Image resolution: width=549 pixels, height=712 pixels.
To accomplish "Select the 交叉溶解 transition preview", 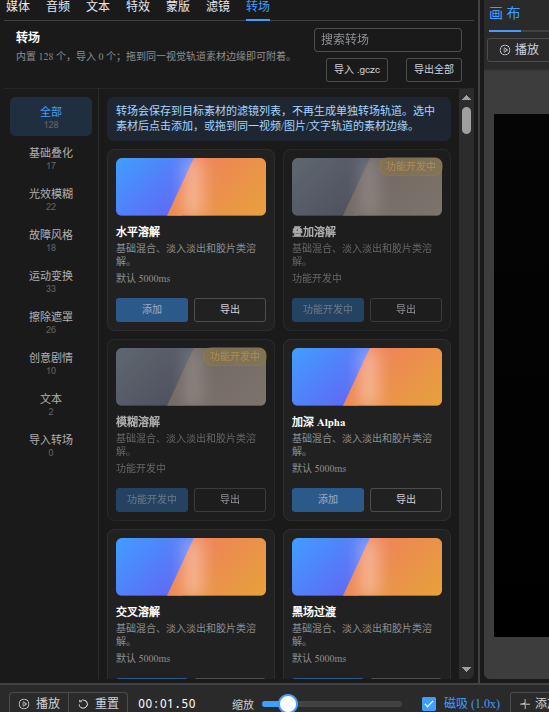I will (x=191, y=567).
